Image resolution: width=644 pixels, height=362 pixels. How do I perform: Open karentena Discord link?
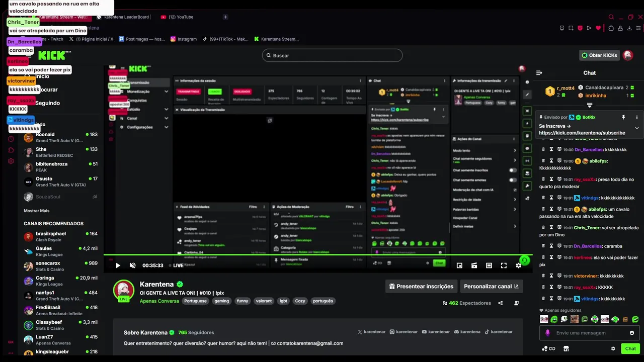coord(467,332)
